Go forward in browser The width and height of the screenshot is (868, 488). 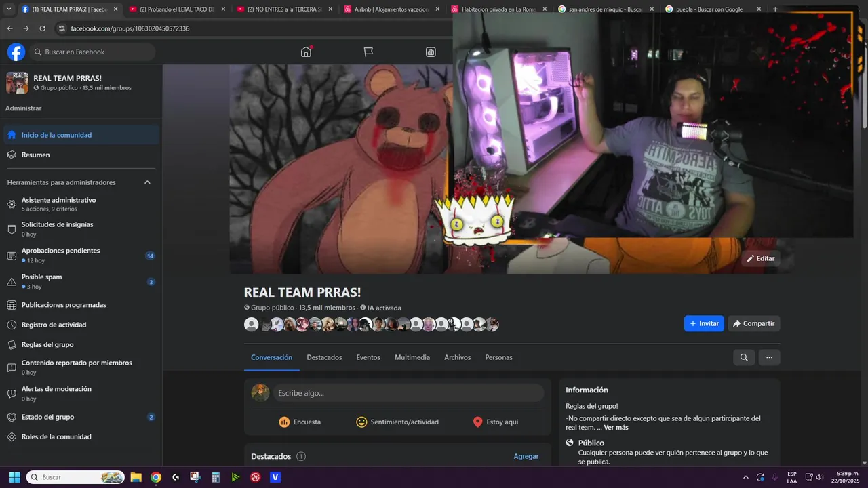pos(26,28)
